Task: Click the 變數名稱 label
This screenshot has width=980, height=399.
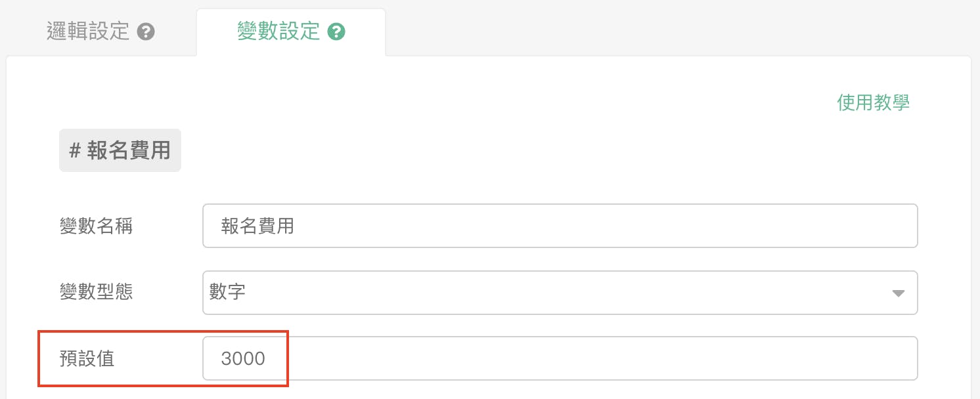Action: [97, 226]
